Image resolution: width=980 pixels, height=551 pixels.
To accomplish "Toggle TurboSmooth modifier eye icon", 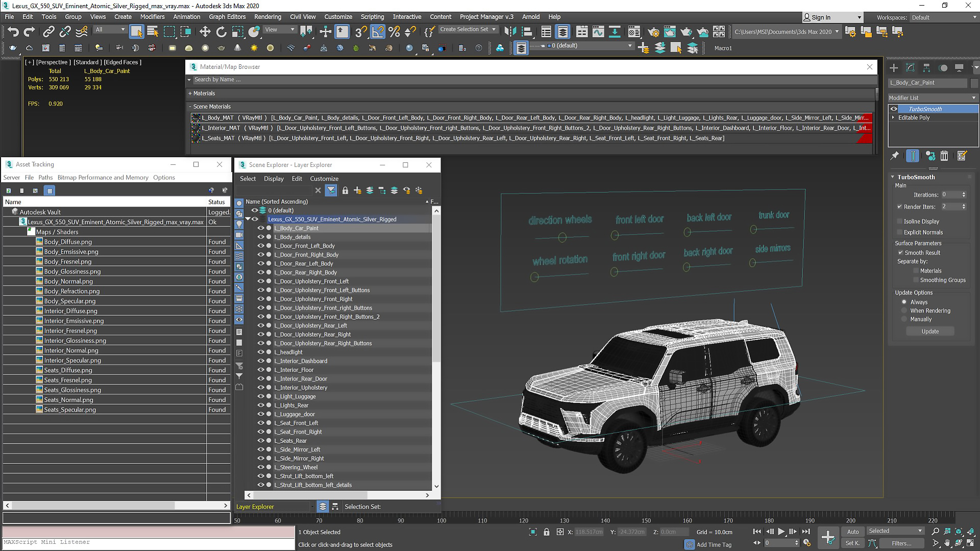I will click(x=894, y=109).
